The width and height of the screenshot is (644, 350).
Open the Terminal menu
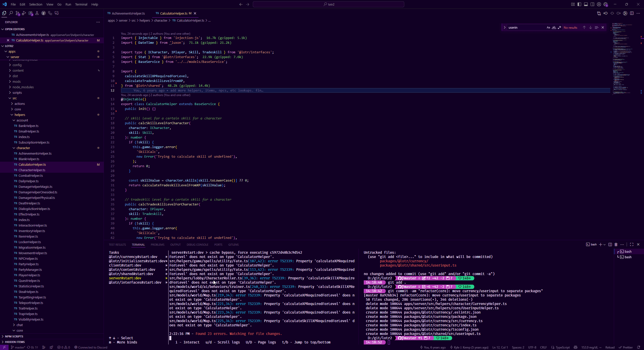[81, 4]
